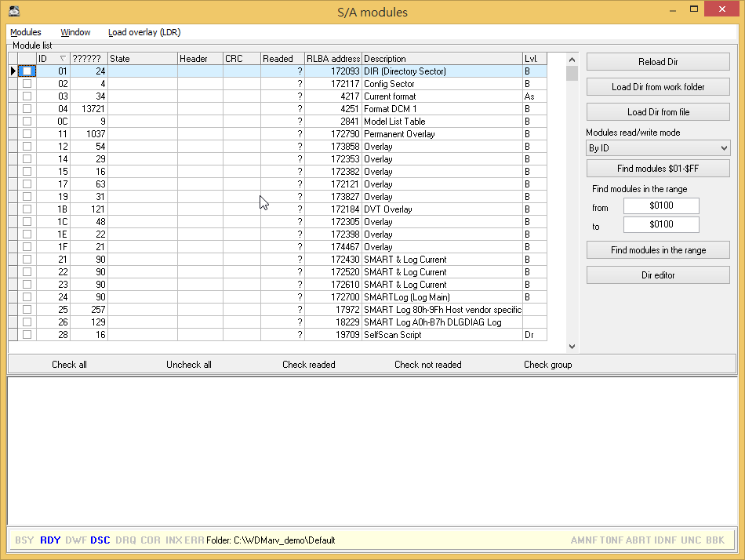The height and width of the screenshot is (560, 745).
Task: Sort by the RLBA address column header
Action: pos(333,59)
